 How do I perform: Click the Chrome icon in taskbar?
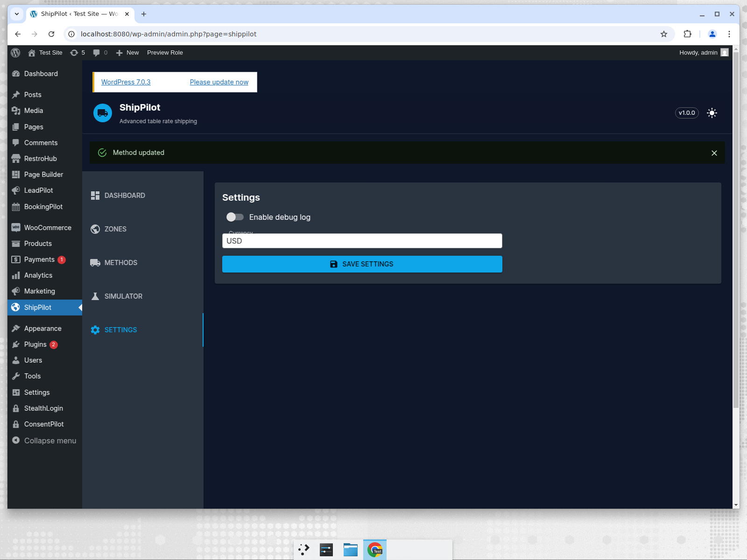(x=375, y=550)
